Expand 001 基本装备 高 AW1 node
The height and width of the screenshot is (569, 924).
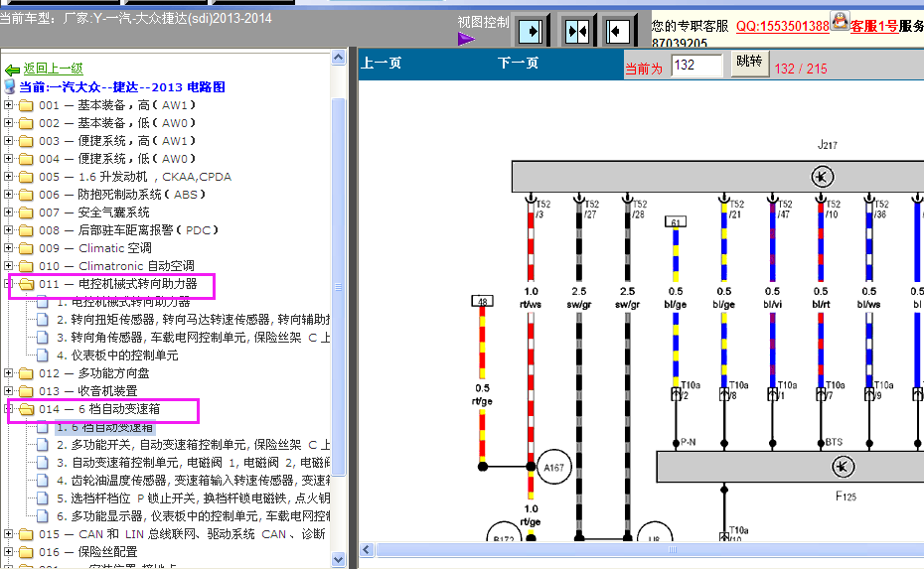click(x=8, y=105)
